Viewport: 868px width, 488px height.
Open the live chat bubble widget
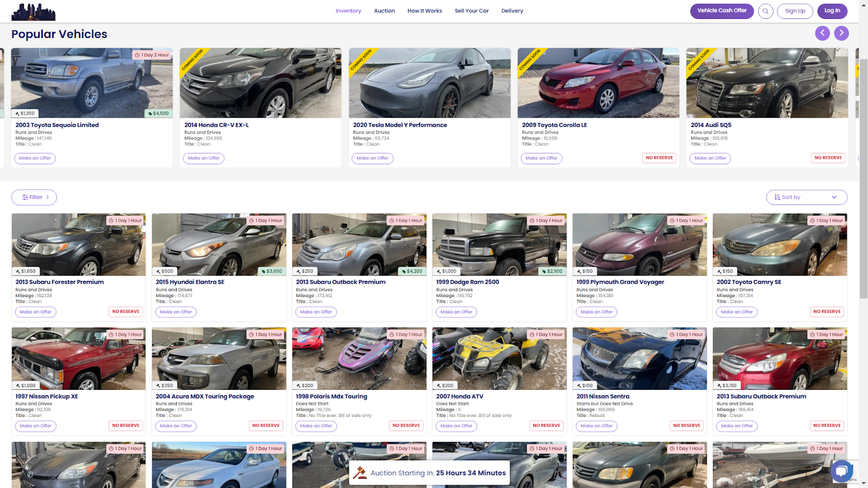click(841, 471)
